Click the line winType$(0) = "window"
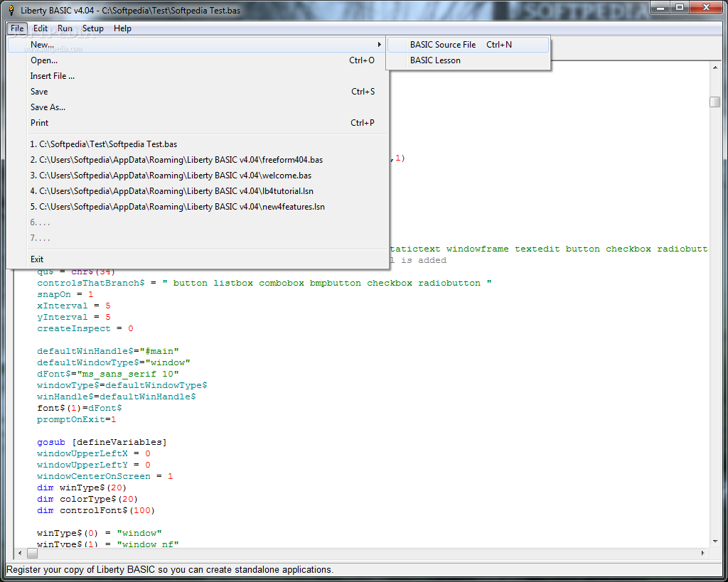This screenshot has width=728, height=582. click(x=100, y=533)
